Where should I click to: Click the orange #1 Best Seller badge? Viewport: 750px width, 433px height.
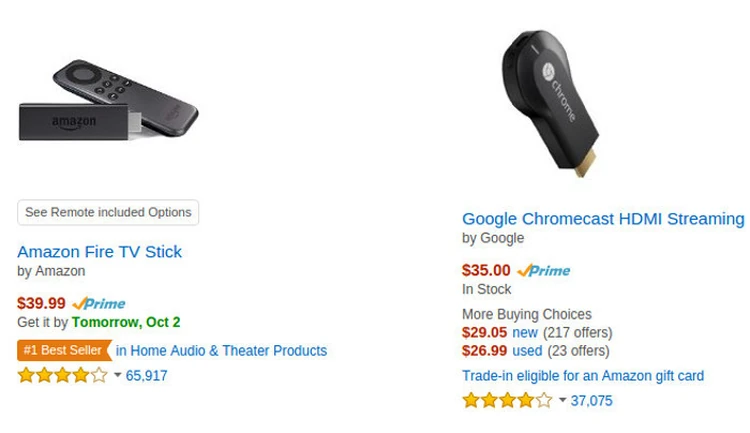pyautogui.click(x=62, y=351)
